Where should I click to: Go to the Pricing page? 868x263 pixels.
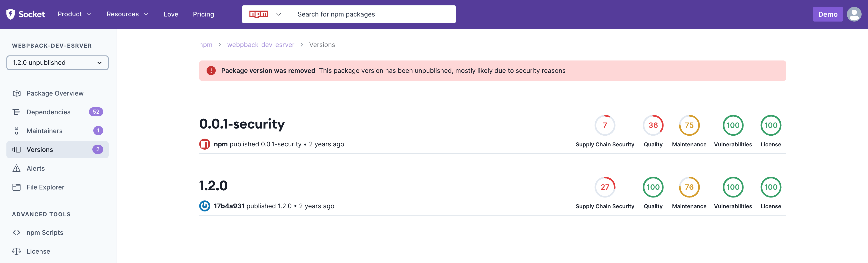tap(204, 14)
